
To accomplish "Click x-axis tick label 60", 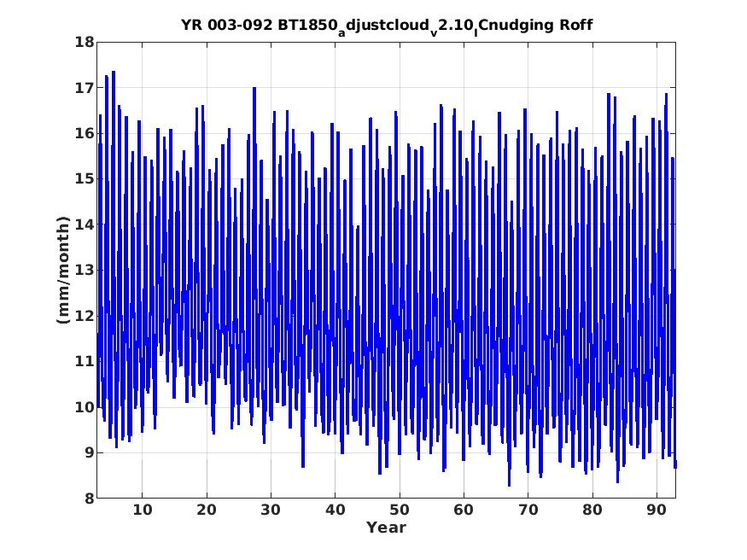I will (x=464, y=510).
